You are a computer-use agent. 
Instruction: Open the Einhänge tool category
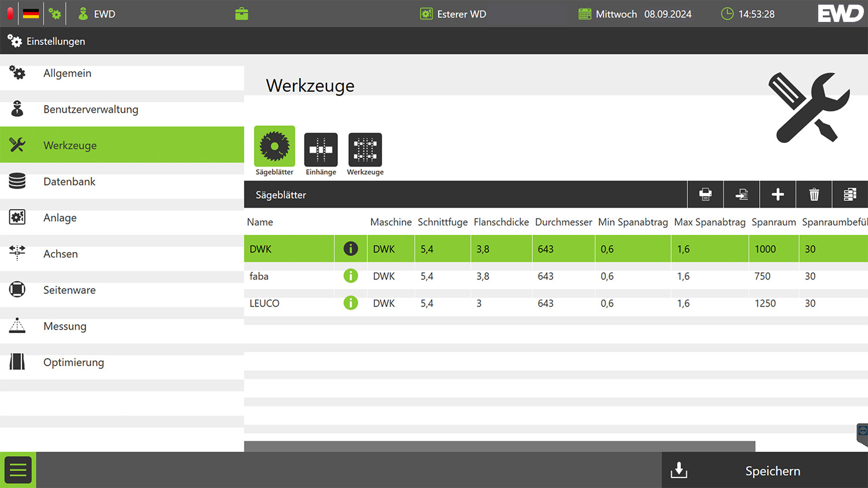coord(321,150)
